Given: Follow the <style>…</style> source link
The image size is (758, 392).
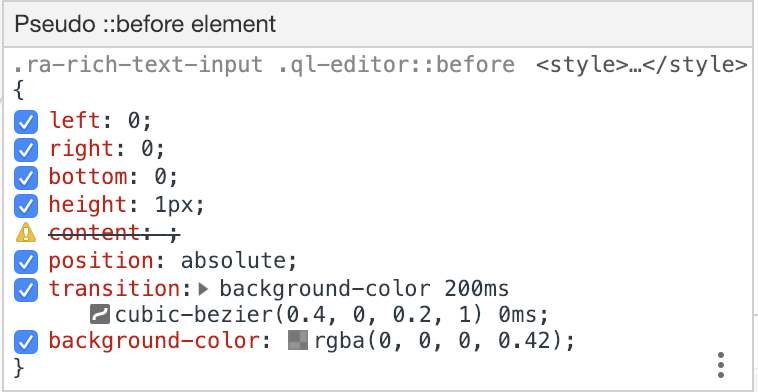Looking at the screenshot, I should click(x=641, y=65).
